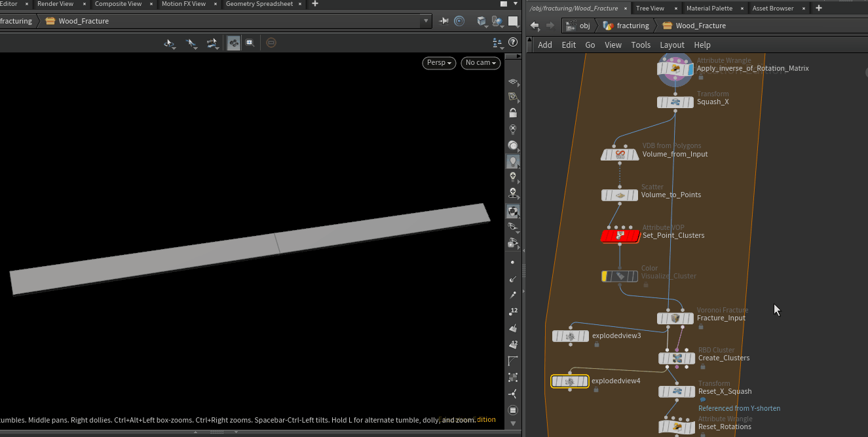This screenshot has height=437, width=868.
Task: Select the RBD Cluster node Create_Clusters
Action: (676, 358)
